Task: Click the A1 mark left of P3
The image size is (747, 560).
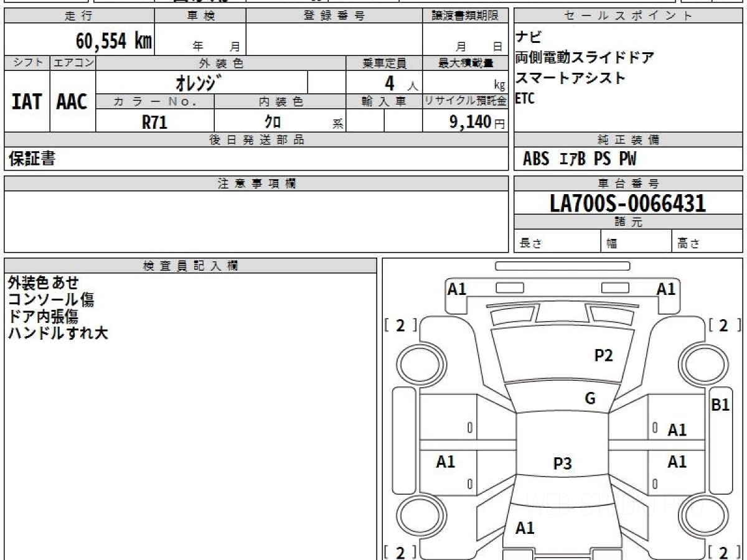Action: click(446, 462)
